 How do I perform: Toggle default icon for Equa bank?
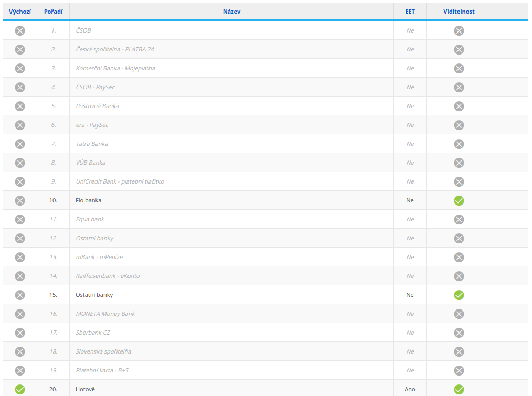click(x=20, y=220)
